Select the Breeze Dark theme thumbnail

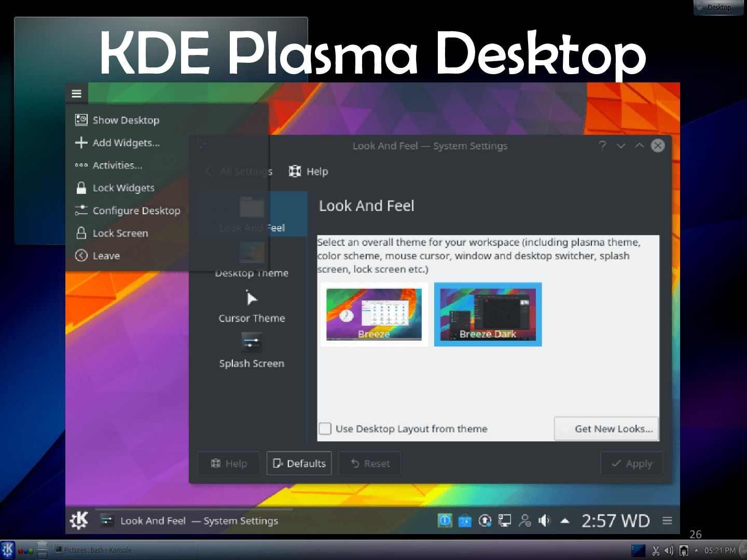[x=488, y=314]
